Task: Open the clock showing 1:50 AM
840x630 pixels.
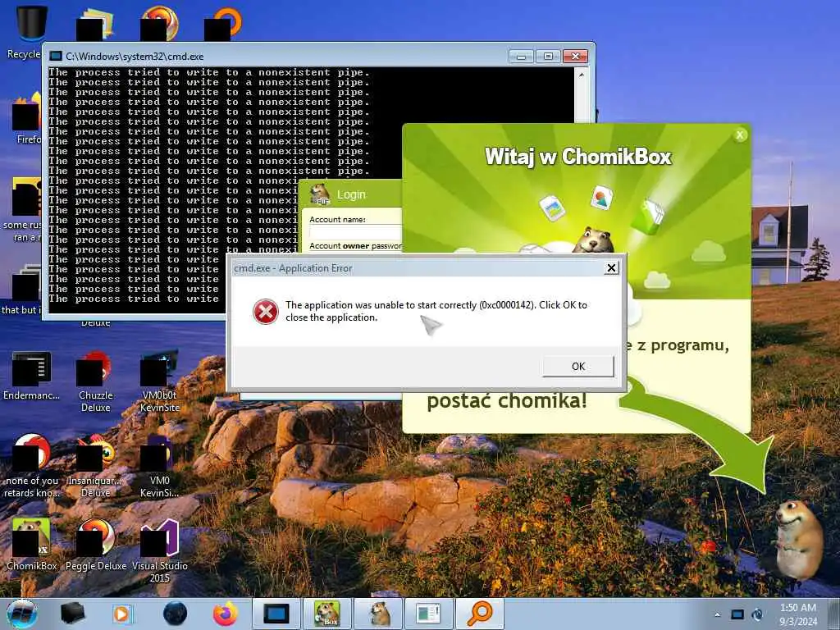Action: [798, 614]
